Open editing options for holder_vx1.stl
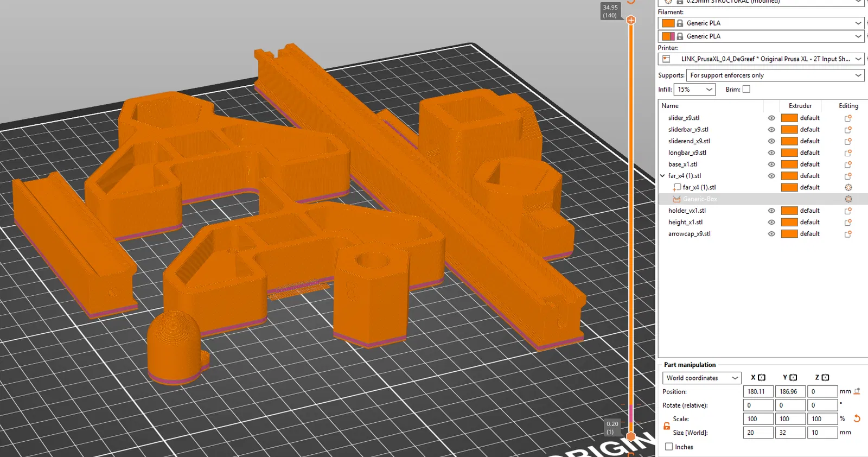The height and width of the screenshot is (457, 868). (848, 211)
